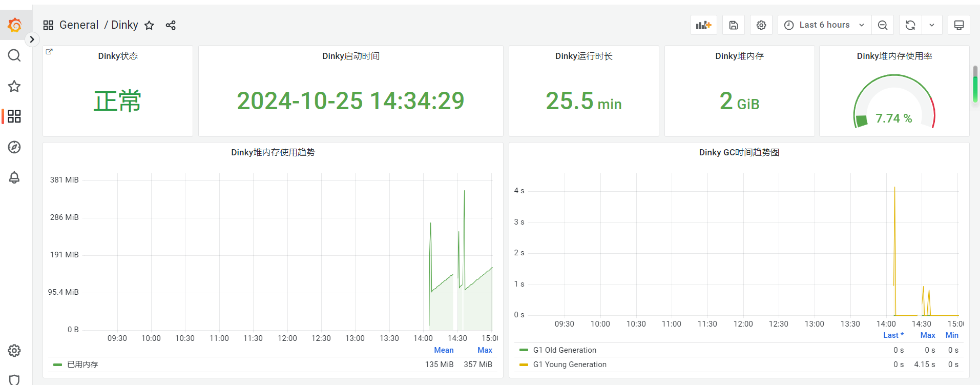Sort GC legend by Min column
980x385 pixels.
click(952, 335)
